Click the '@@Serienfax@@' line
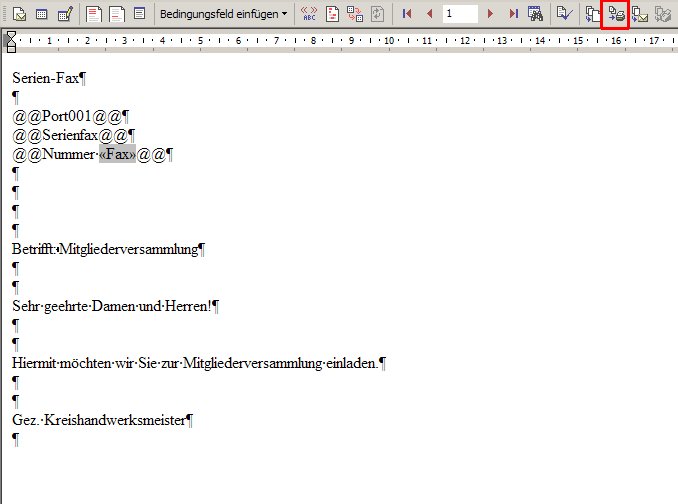The image size is (678, 504). pos(70,135)
